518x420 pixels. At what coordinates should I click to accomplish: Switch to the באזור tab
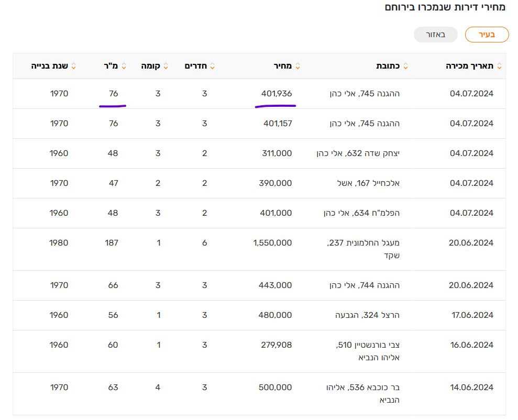point(435,35)
